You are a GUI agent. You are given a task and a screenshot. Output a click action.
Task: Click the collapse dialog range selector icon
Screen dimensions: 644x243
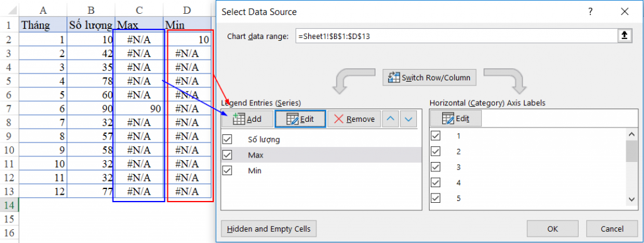click(624, 36)
